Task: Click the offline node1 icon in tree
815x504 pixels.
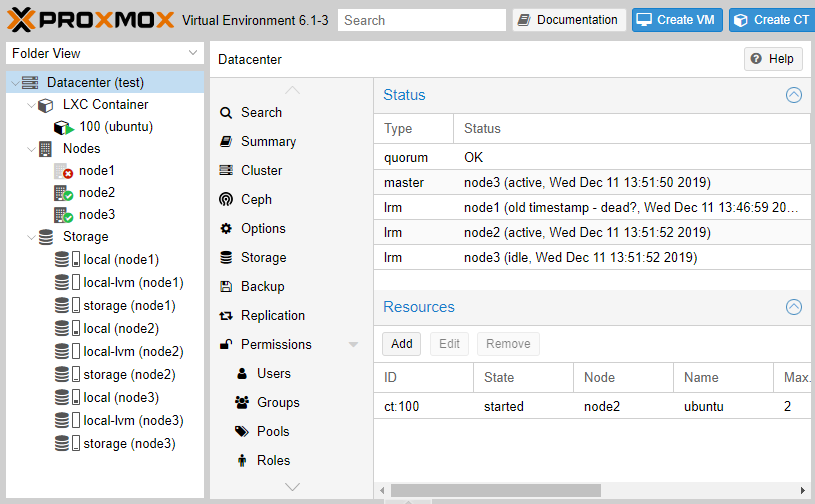Action: 64,171
